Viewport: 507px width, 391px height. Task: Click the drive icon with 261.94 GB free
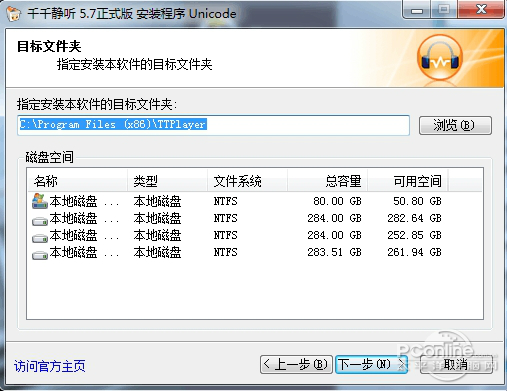[40, 255]
